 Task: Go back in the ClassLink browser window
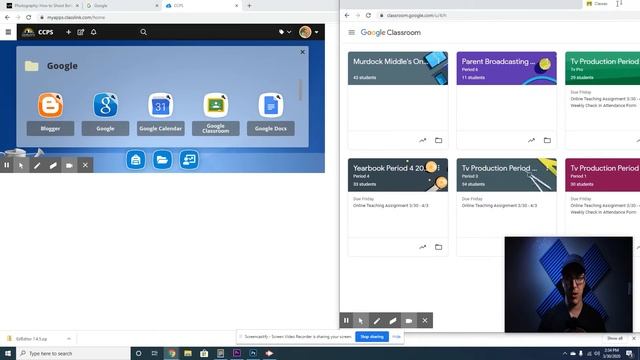[x=7, y=18]
